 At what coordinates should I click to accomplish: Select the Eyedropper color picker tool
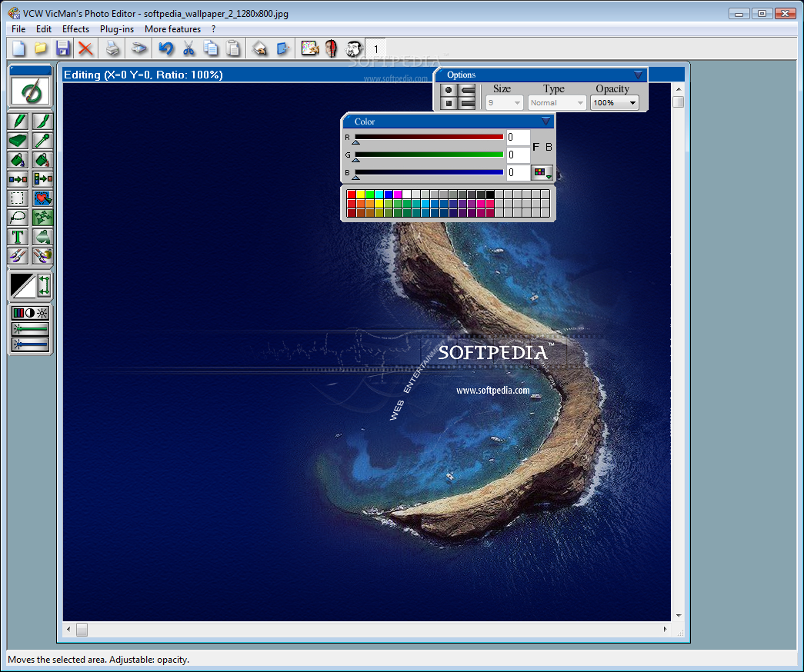coord(42,141)
